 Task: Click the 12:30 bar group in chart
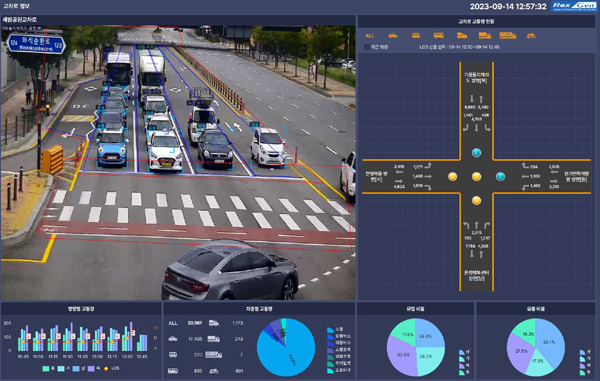(x=127, y=337)
